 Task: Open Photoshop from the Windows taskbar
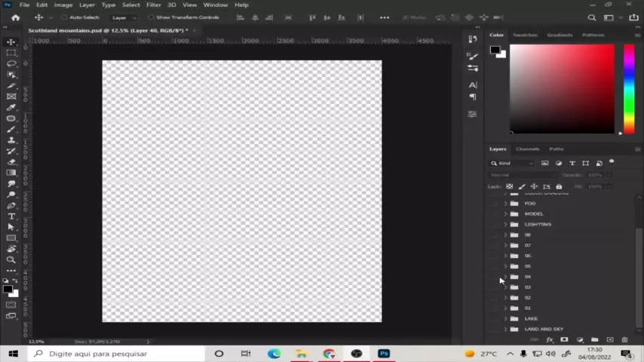coord(384,354)
